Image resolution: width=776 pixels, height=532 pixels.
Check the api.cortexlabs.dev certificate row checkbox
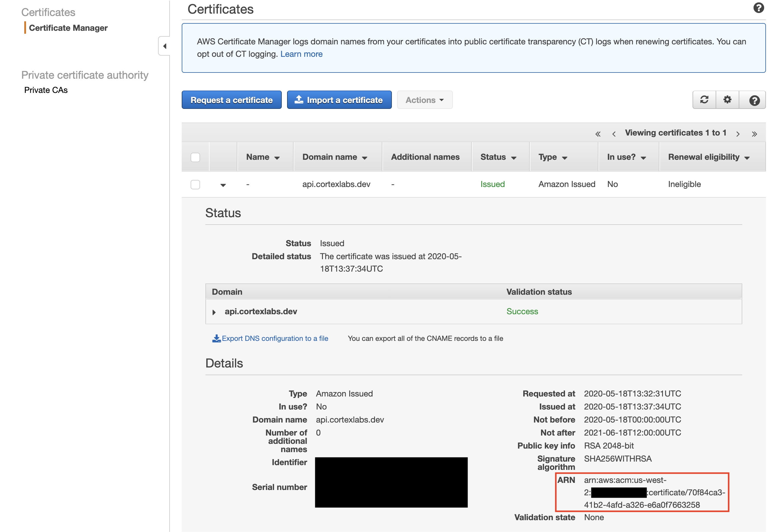[195, 185]
